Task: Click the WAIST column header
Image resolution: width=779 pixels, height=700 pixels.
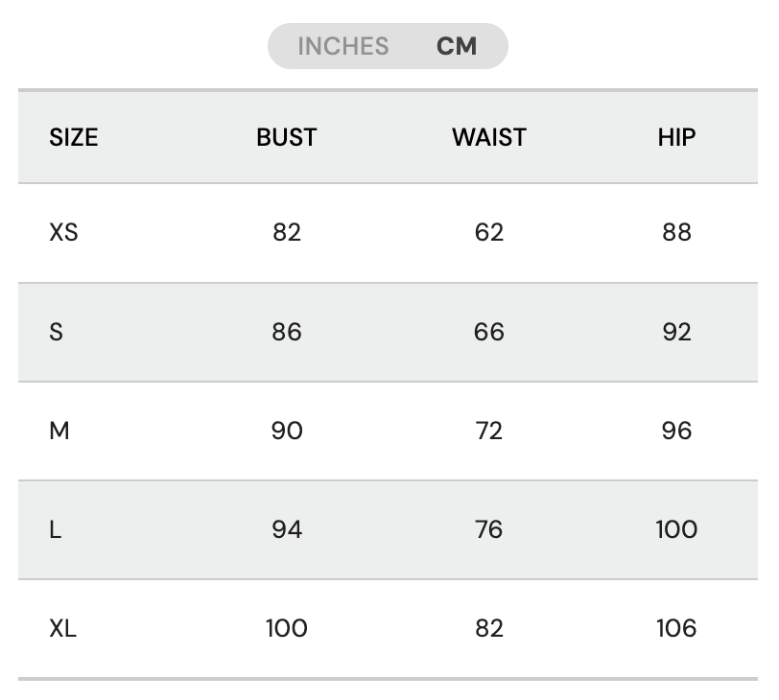Action: 488,137
